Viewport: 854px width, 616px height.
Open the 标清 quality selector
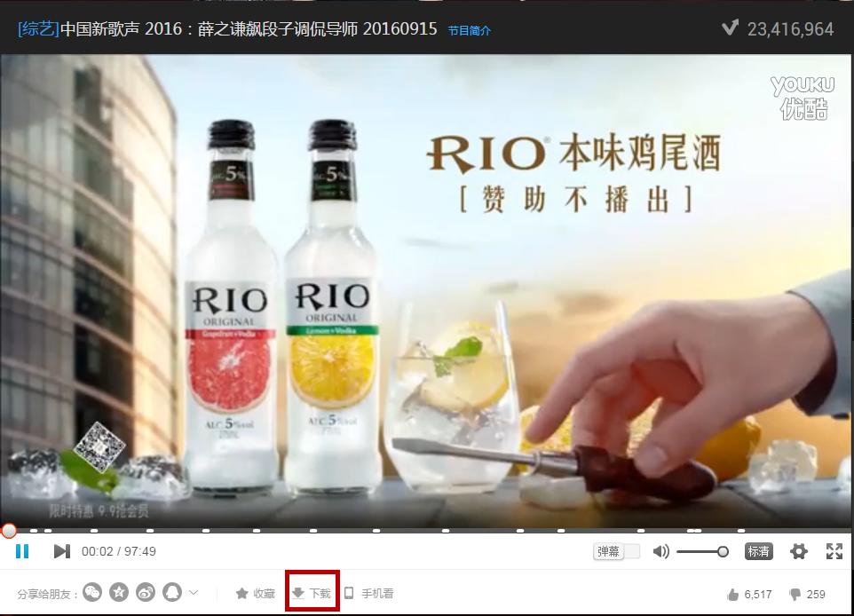click(x=760, y=551)
